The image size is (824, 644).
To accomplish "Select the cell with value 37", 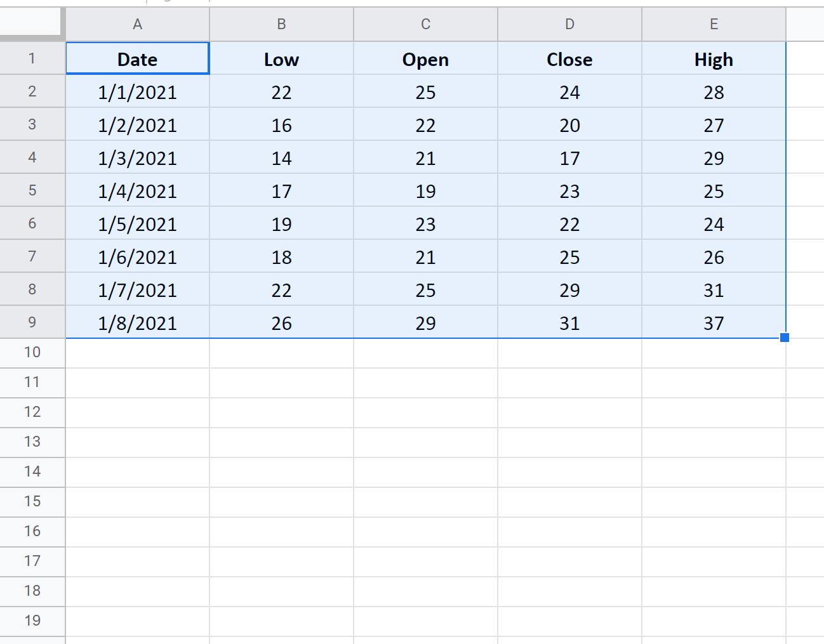I will [x=714, y=323].
